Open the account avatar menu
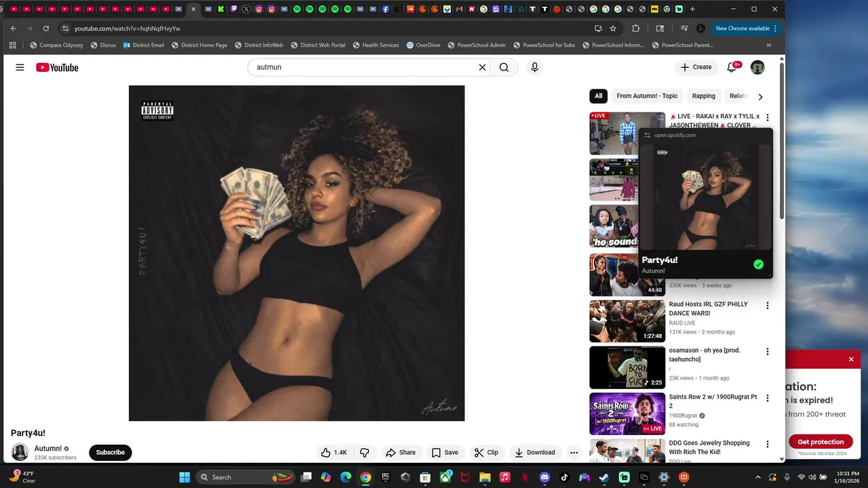The image size is (868, 488). point(757,67)
